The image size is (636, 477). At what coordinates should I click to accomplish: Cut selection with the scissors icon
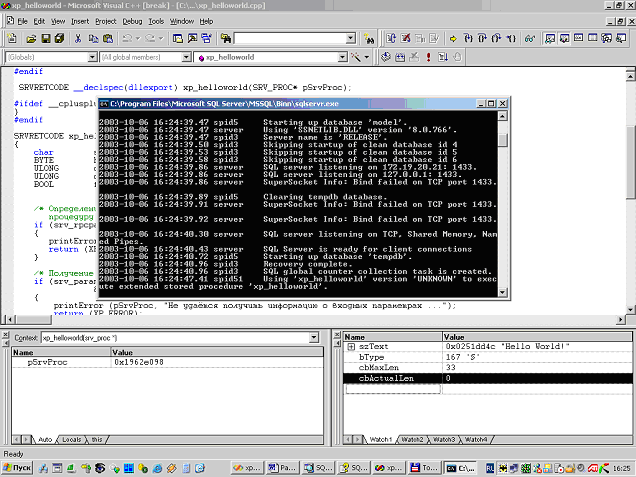point(78,39)
